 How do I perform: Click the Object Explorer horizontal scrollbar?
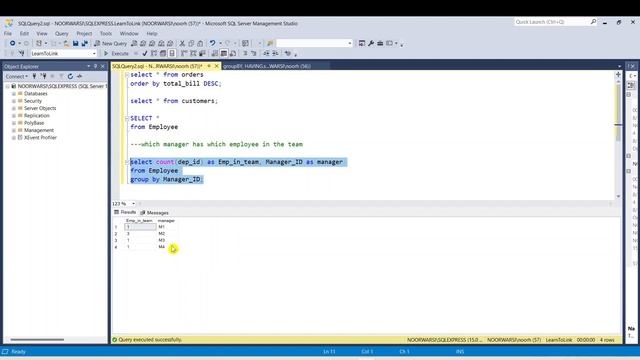click(x=37, y=340)
